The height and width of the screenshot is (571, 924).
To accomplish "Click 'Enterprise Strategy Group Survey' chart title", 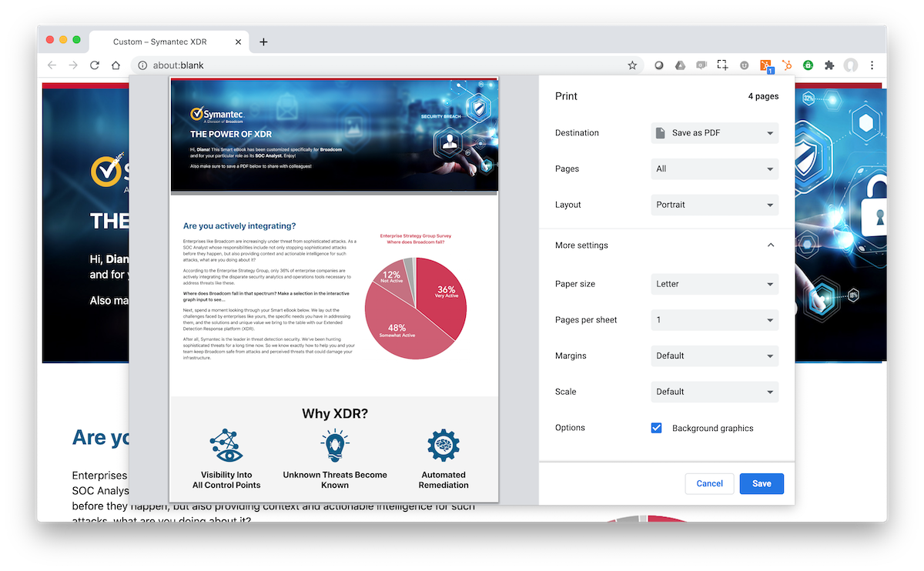I will 416,235.
